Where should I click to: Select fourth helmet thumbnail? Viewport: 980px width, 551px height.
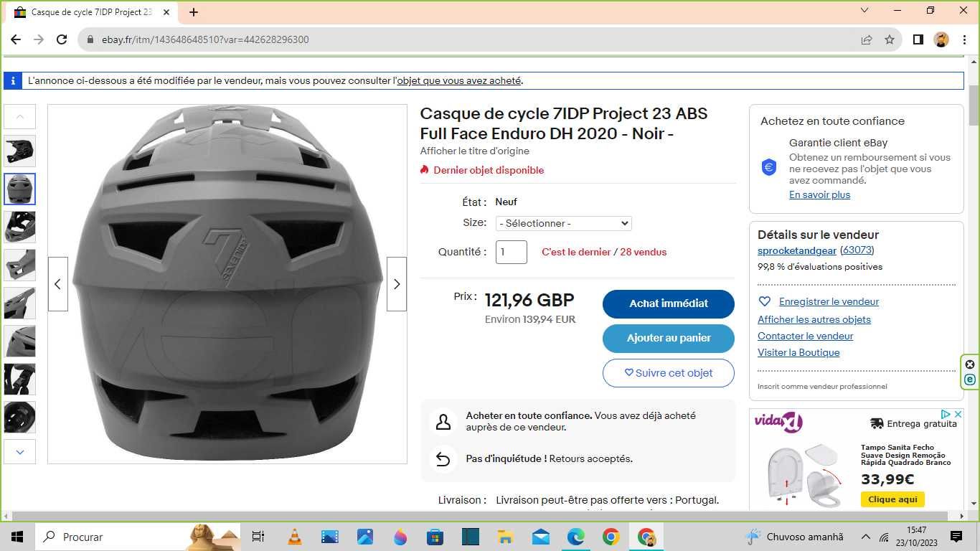click(x=20, y=265)
